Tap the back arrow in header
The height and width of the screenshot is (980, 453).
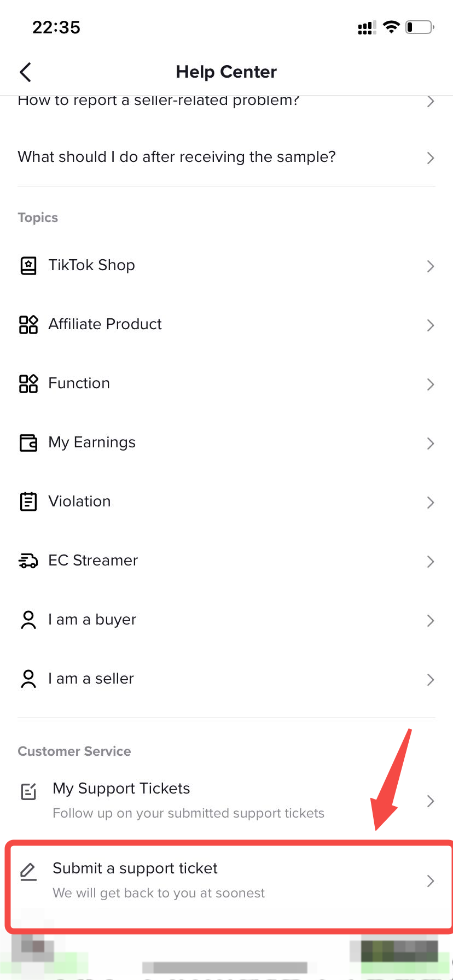(x=25, y=72)
